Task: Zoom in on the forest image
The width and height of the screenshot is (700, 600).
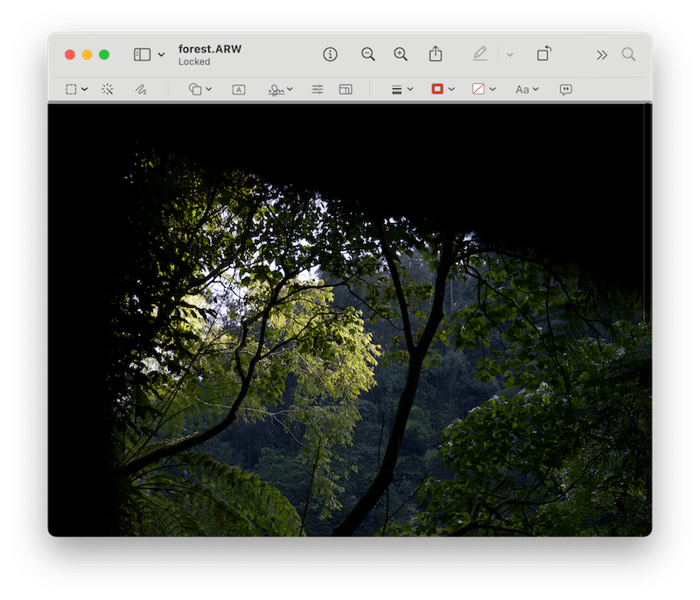Action: [400, 53]
